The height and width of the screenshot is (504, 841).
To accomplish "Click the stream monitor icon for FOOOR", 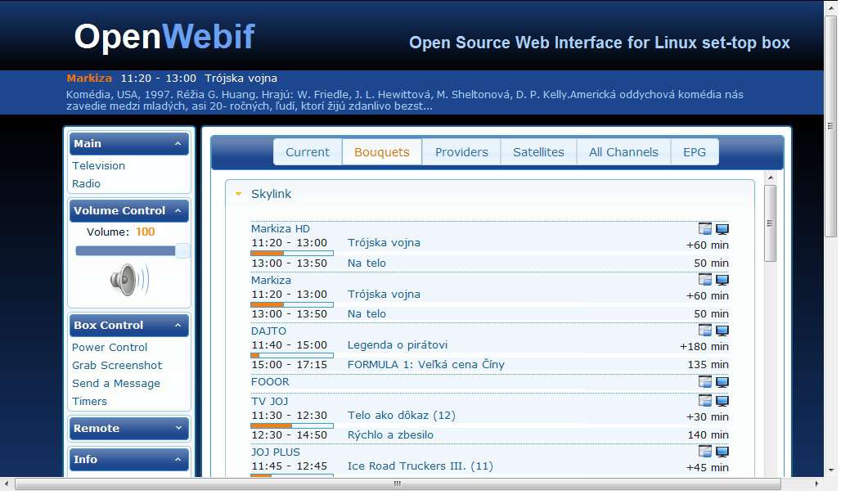I will pos(722,382).
